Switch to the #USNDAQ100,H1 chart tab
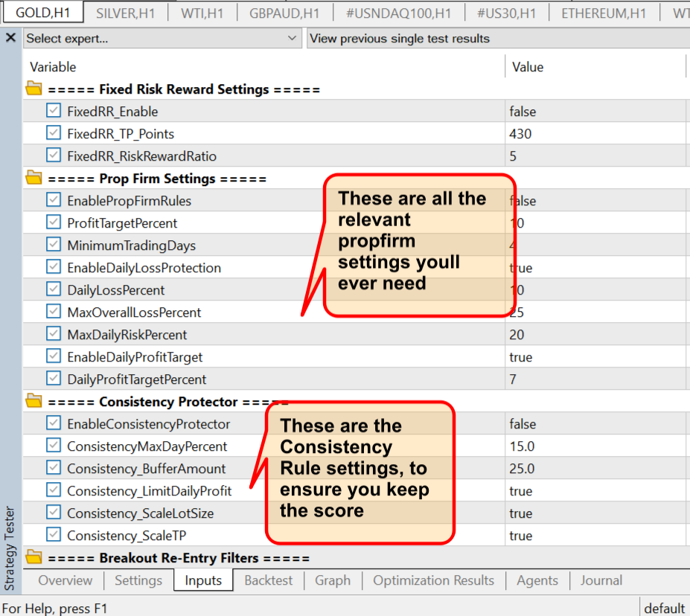This screenshot has width=690, height=616. [x=399, y=13]
